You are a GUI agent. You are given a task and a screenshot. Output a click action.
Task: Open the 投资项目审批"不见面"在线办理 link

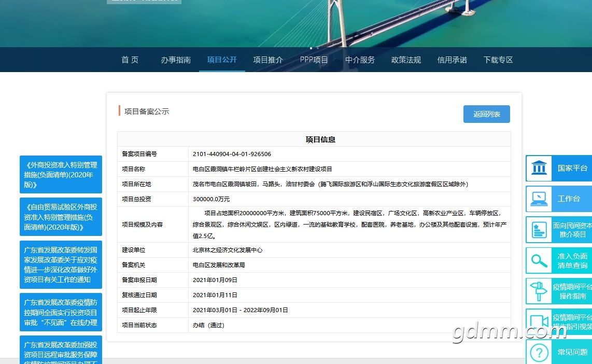(x=61, y=313)
